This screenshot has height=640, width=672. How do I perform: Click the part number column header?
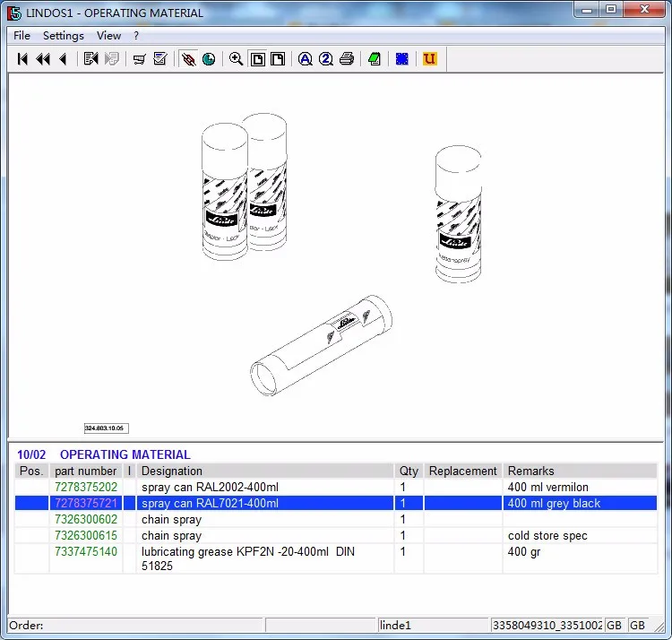tap(86, 471)
